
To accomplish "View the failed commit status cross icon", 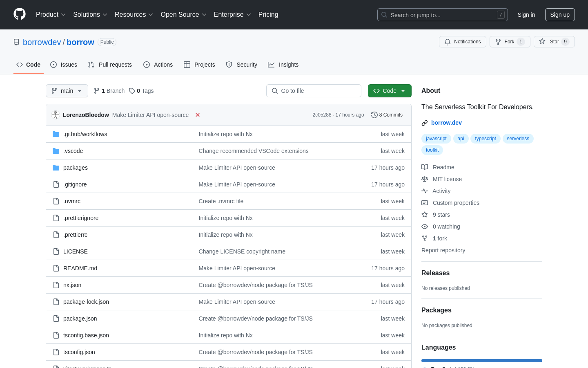I will pyautogui.click(x=198, y=115).
